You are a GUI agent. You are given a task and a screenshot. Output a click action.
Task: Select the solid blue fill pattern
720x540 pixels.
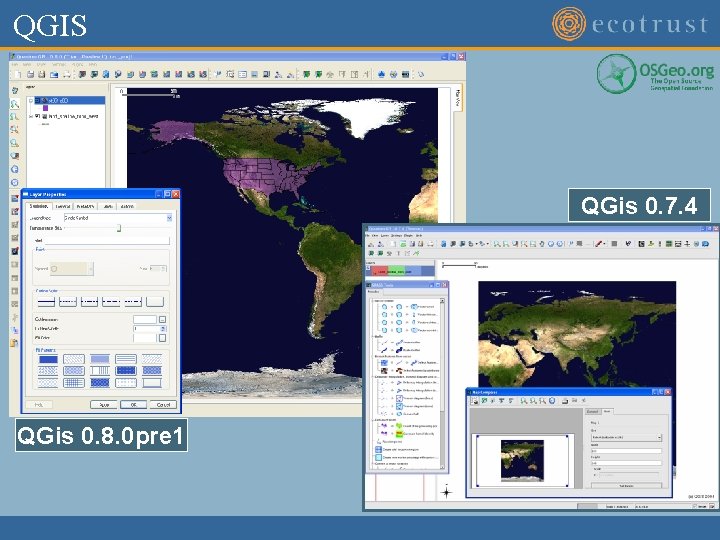[x=48, y=359]
